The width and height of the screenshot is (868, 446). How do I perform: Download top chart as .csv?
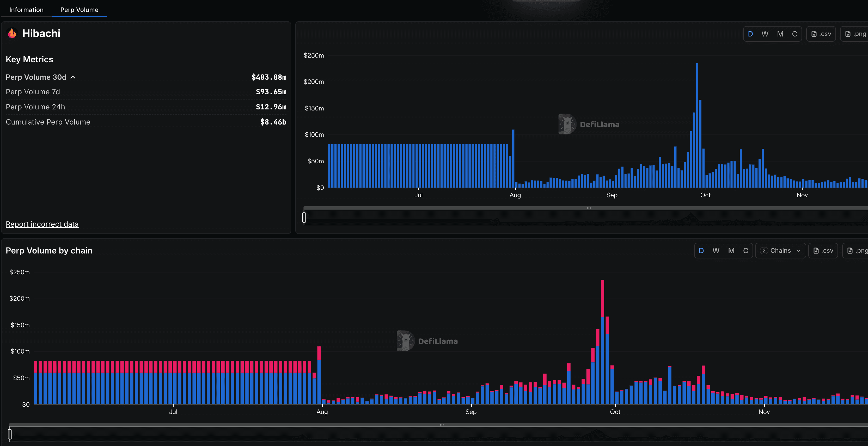pyautogui.click(x=821, y=34)
